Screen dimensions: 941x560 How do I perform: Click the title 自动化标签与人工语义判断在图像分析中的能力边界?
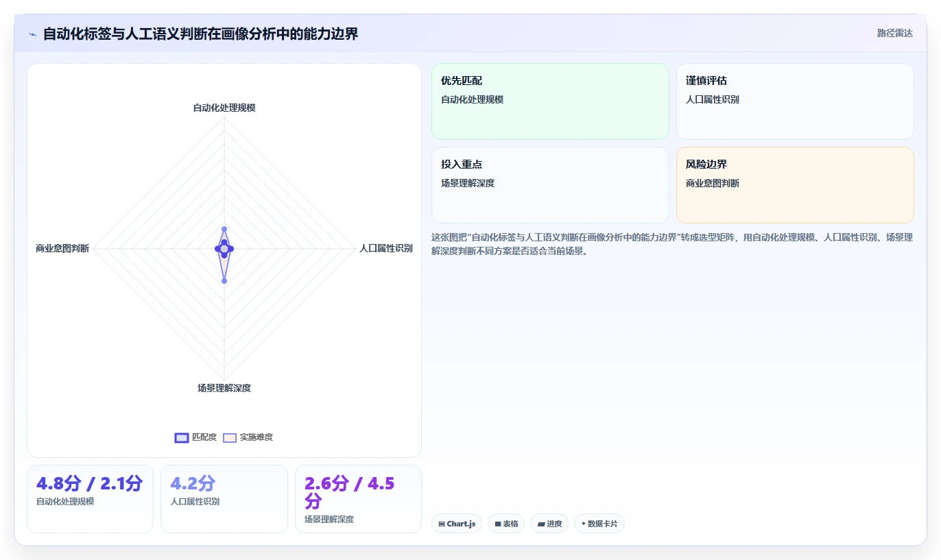[200, 34]
